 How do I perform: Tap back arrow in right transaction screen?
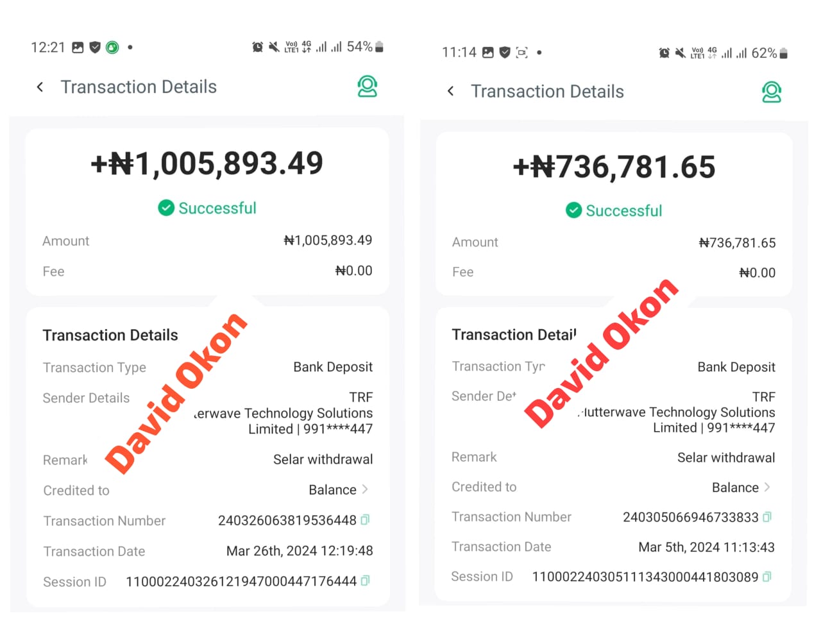[451, 91]
